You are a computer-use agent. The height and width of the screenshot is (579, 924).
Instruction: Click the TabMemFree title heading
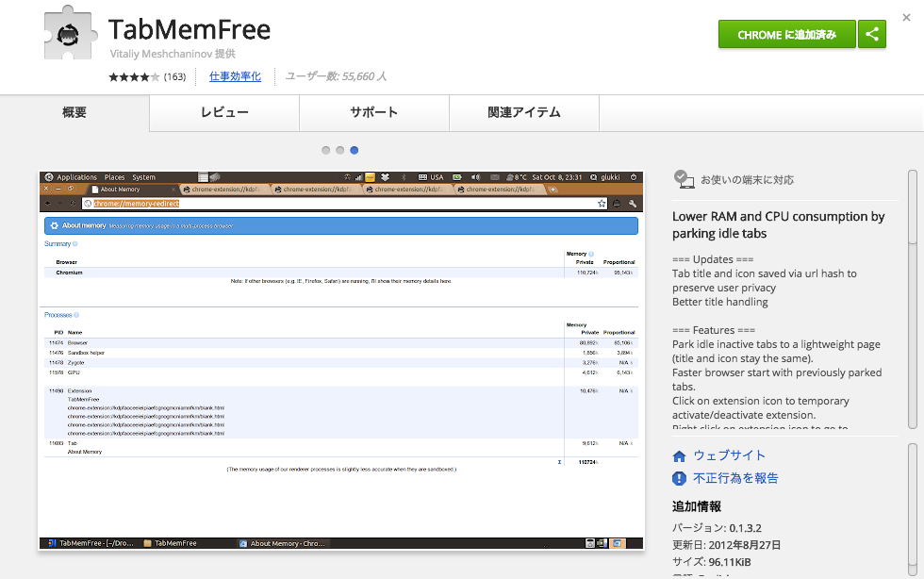point(190,29)
